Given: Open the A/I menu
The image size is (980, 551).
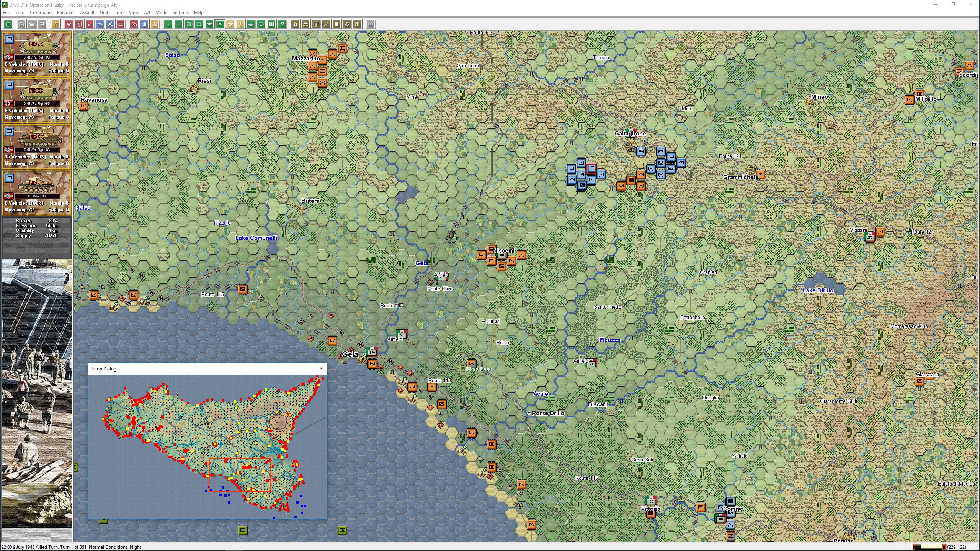Looking at the screenshot, I should pos(147,13).
